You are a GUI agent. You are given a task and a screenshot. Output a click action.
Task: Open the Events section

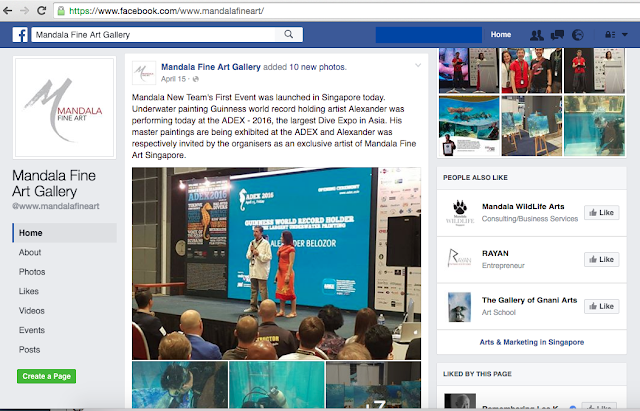32,330
